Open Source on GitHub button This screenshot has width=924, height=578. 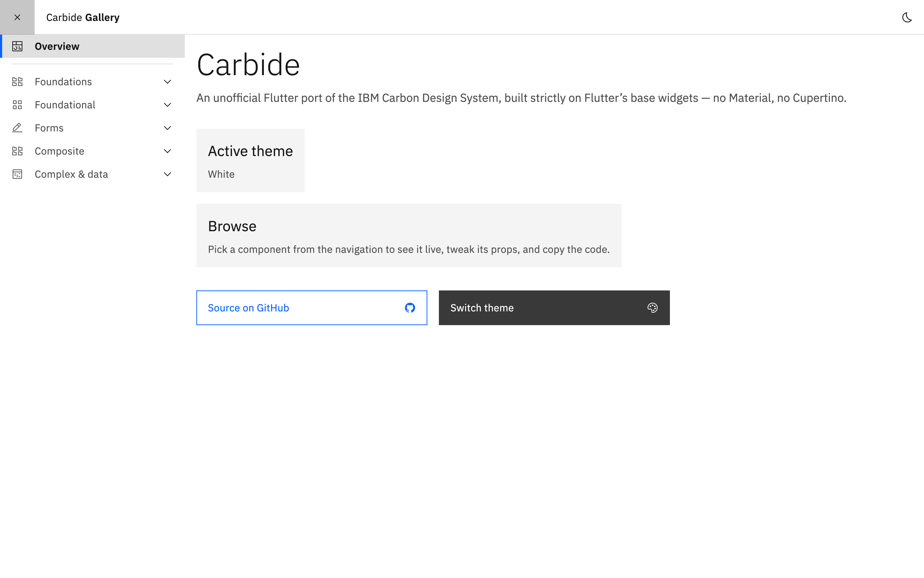312,308
